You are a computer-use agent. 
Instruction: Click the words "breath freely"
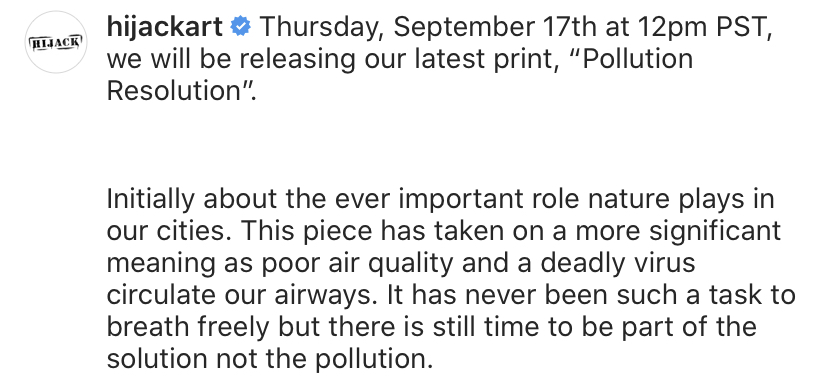pos(188,327)
